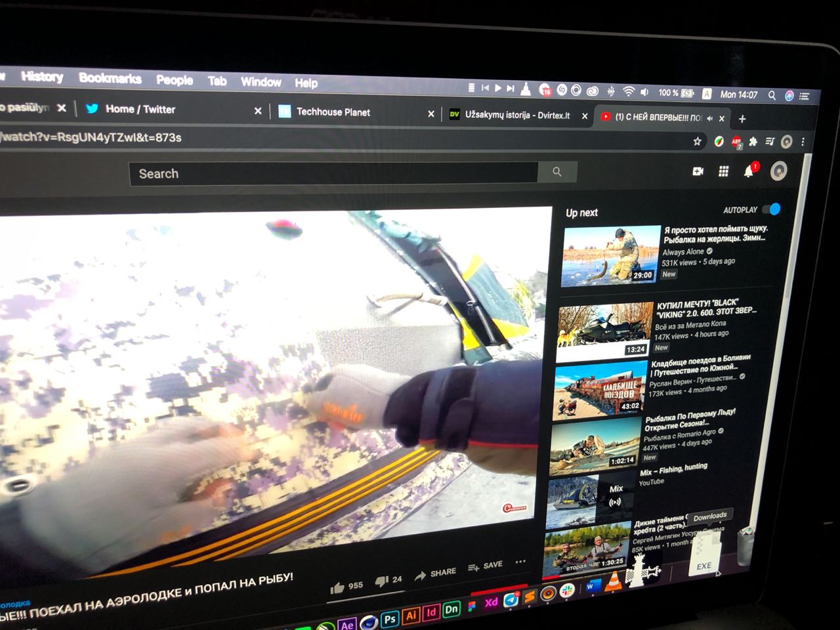Open Microsoft Word from the Dock

593,586
